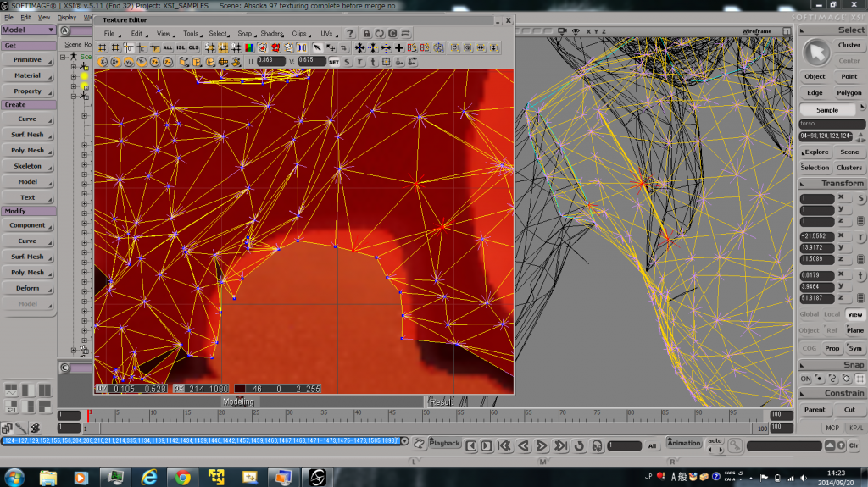The height and width of the screenshot is (487, 868).
Task: Toggle the Prop proportional button
Action: [x=832, y=348]
